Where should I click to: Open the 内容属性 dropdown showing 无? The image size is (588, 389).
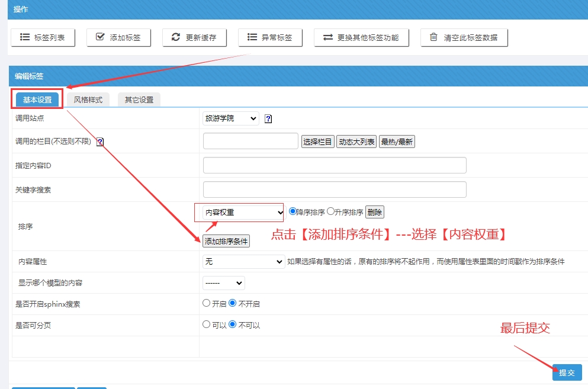[x=244, y=261]
